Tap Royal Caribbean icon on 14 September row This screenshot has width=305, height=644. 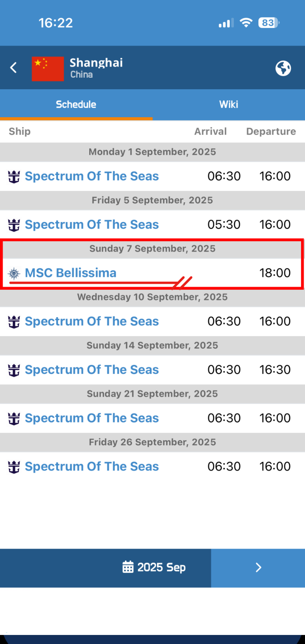[x=14, y=370]
